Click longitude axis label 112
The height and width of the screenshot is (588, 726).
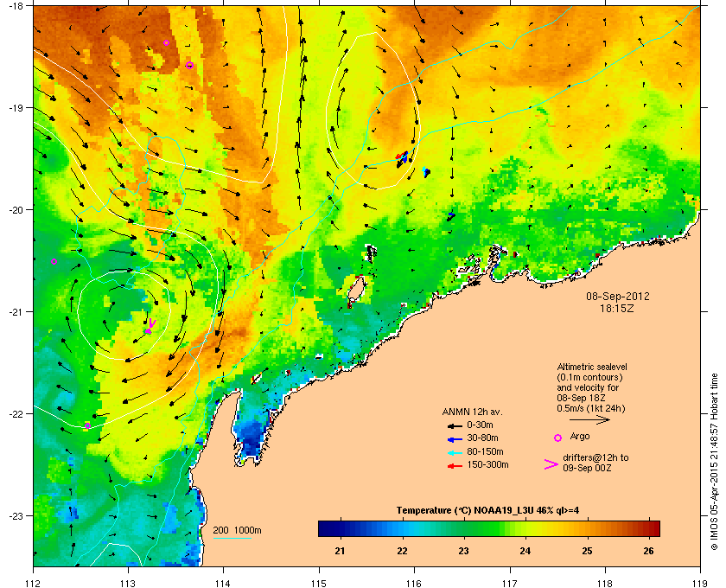click(x=34, y=583)
